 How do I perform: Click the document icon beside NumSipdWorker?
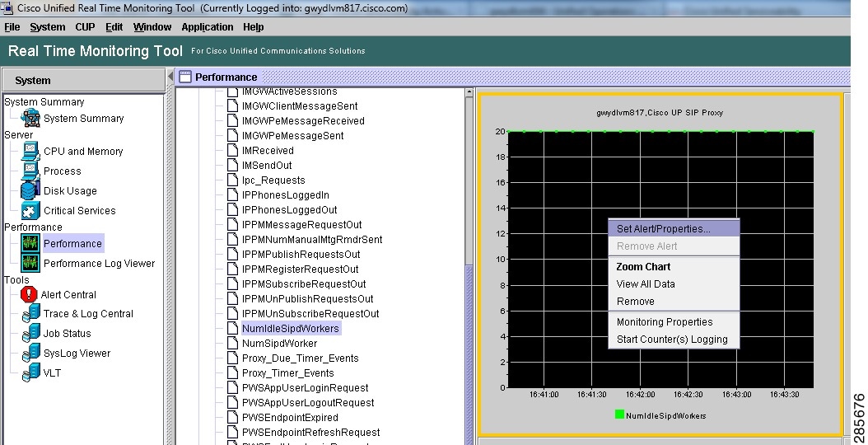pos(233,343)
